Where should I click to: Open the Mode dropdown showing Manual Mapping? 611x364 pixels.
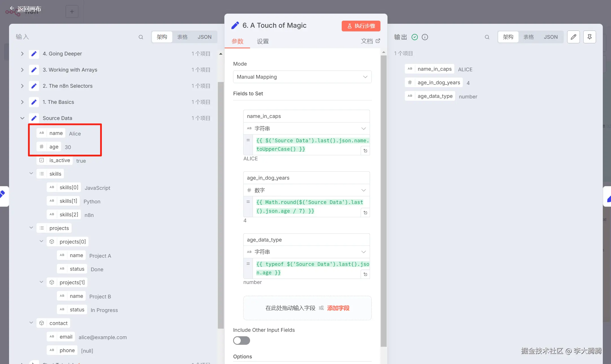click(302, 77)
